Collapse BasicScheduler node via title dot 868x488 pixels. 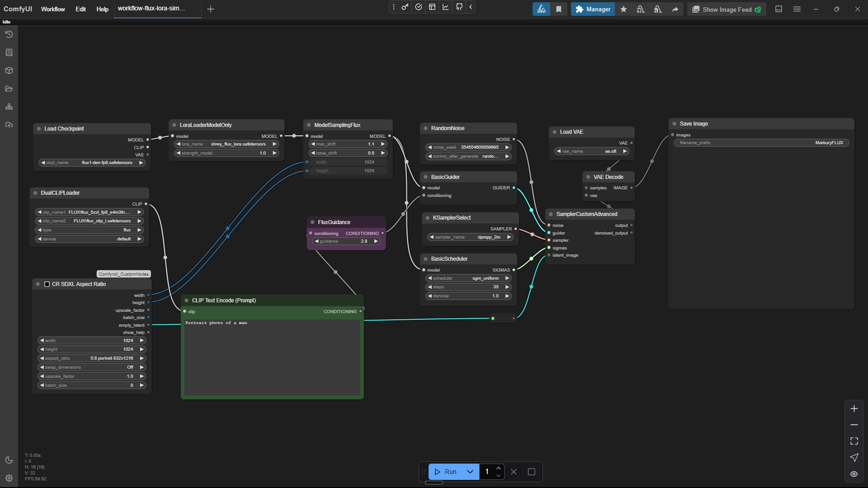tap(426, 259)
